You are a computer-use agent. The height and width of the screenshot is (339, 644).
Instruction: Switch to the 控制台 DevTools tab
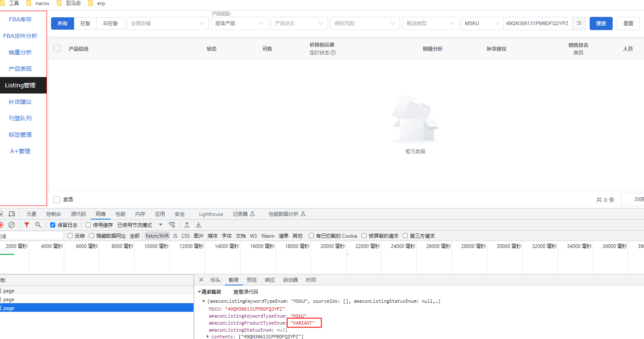pyautogui.click(x=54, y=214)
